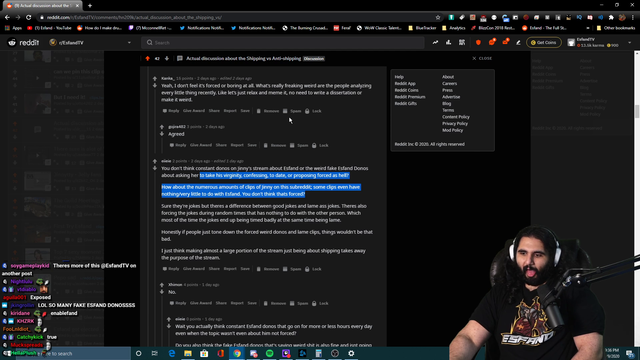Lock the 'Agreed' comment by gojira482

click(320, 145)
